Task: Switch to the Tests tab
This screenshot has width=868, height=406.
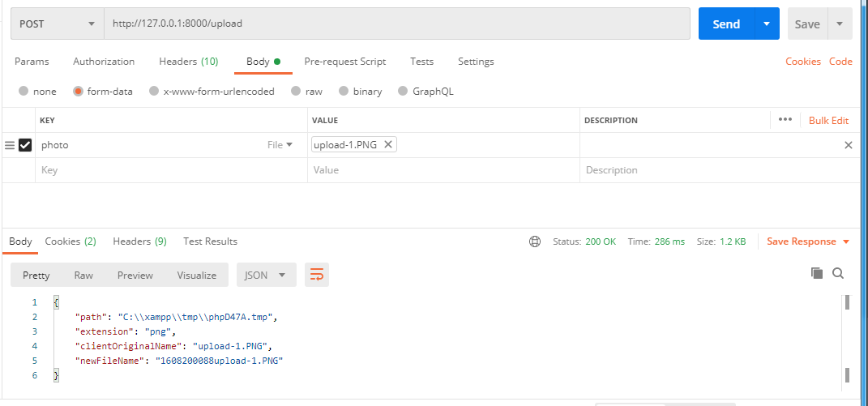Action: pos(421,62)
